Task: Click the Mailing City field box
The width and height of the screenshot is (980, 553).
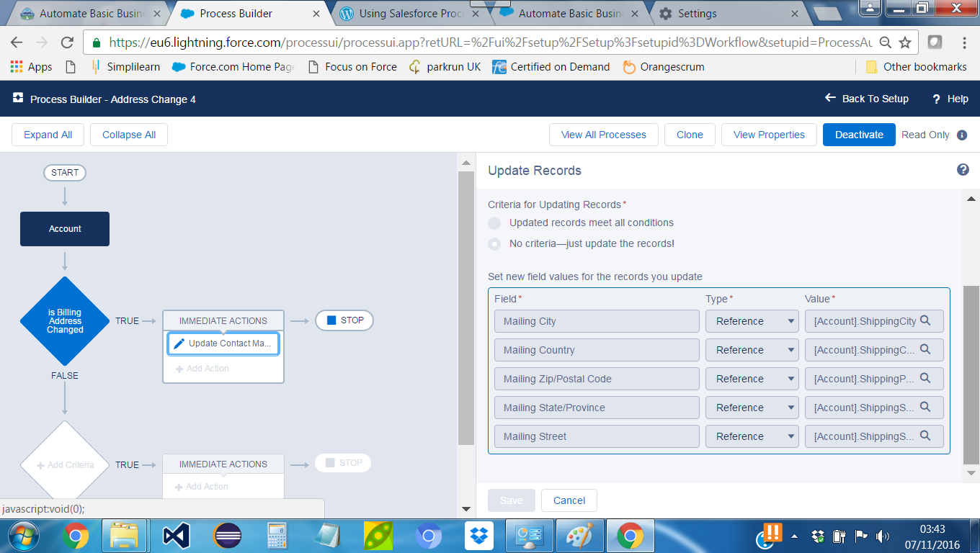Action: coord(597,321)
